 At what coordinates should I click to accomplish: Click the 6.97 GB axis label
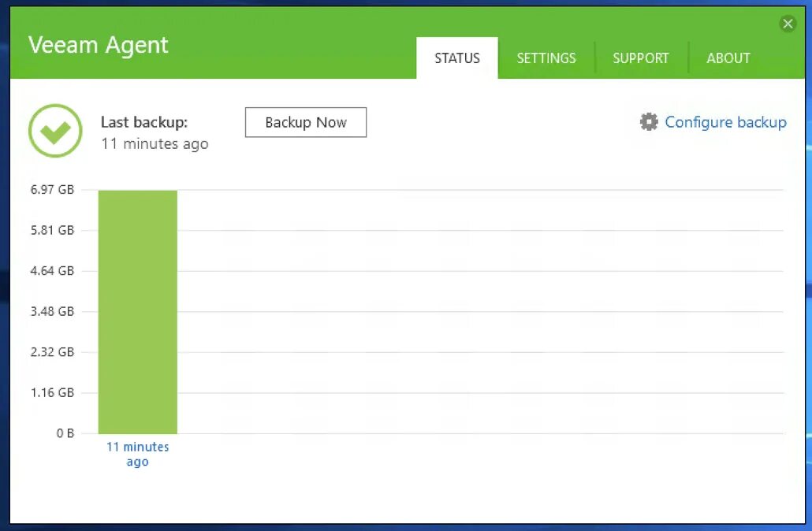pos(52,189)
